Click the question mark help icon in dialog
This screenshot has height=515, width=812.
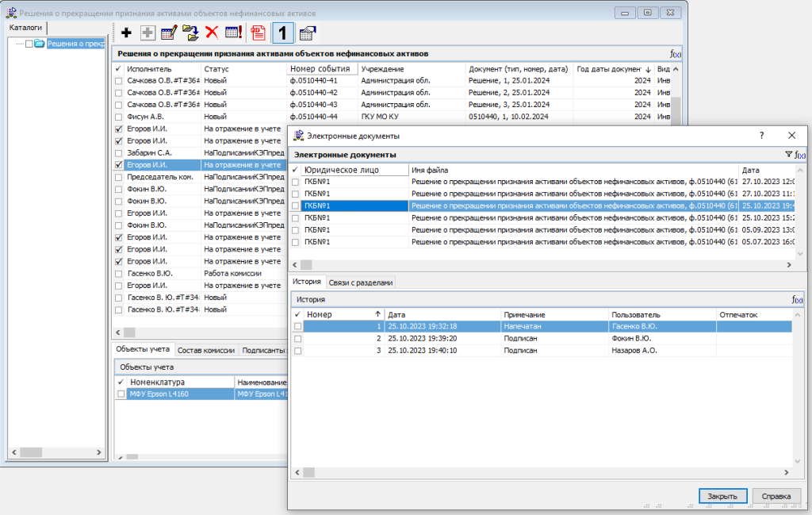[x=761, y=136]
